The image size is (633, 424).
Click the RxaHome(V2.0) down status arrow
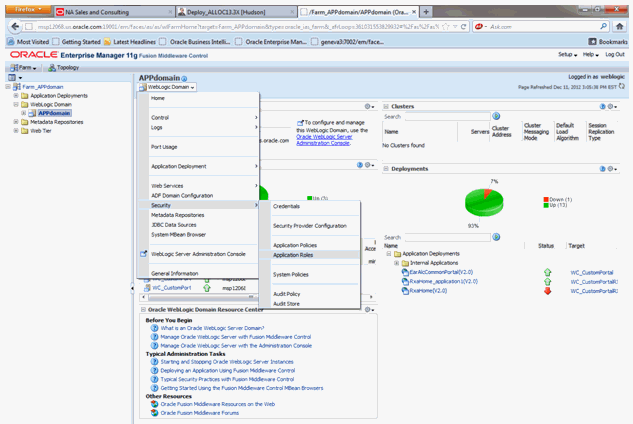547,291
